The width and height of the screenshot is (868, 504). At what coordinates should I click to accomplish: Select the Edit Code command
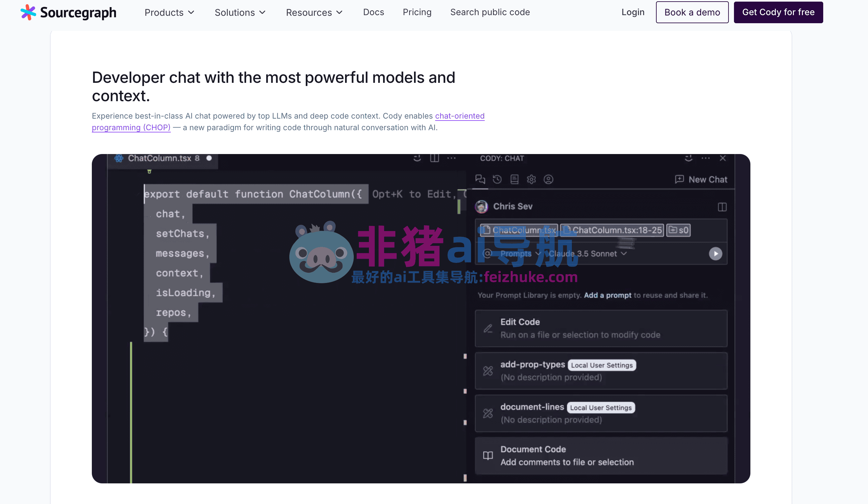[601, 328]
